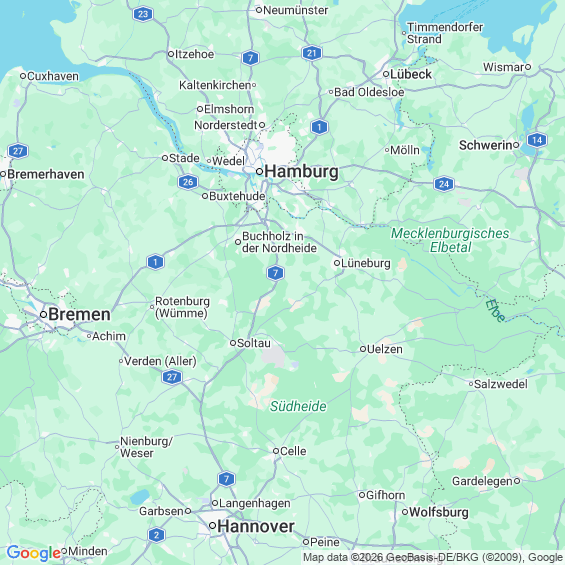
Task: Select the Wolfsburg city label
Action: pyautogui.click(x=439, y=512)
